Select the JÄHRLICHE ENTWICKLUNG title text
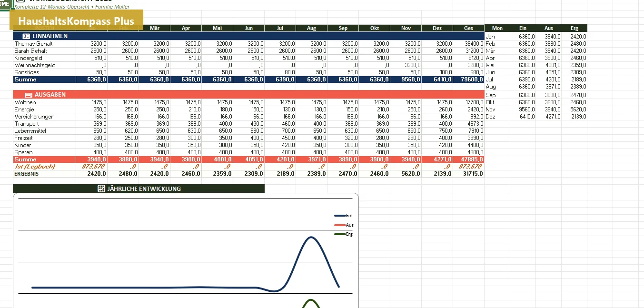The image size is (644, 308). click(144, 189)
